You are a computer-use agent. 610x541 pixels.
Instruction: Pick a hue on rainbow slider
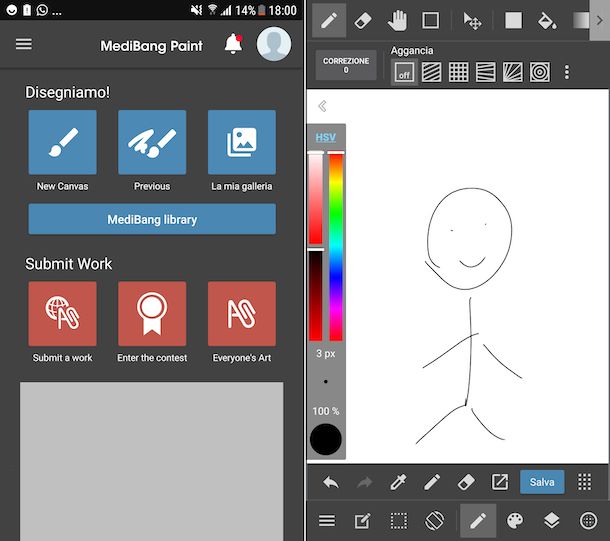(x=336, y=246)
